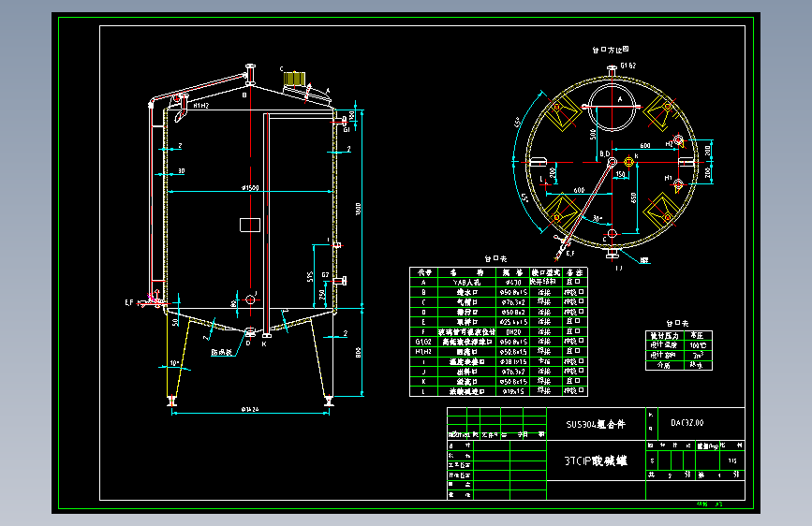Select the "SUS304组合件" title block text
Viewport: 812px width, 526px height.
(x=596, y=425)
